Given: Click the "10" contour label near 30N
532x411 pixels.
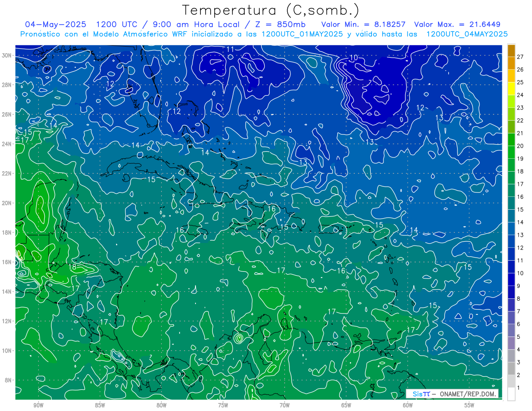Looking at the screenshot, I should coord(353,58).
